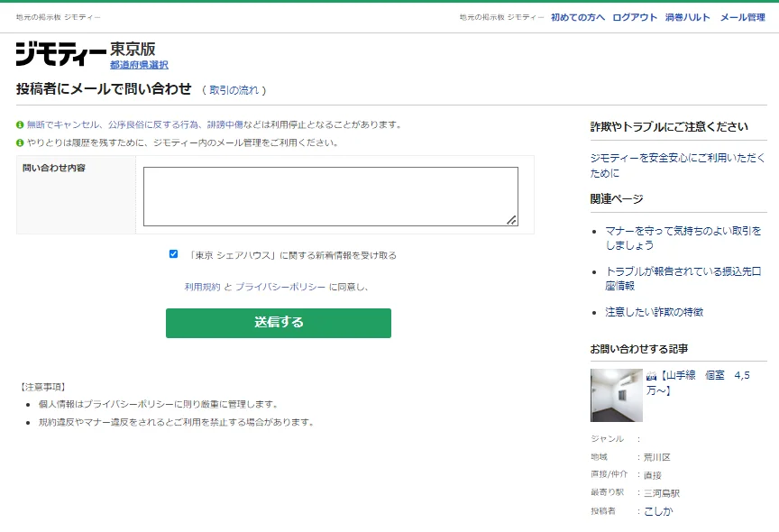Click into the 問い合わせ内容 text area
This screenshot has width=779, height=532.
(330, 197)
